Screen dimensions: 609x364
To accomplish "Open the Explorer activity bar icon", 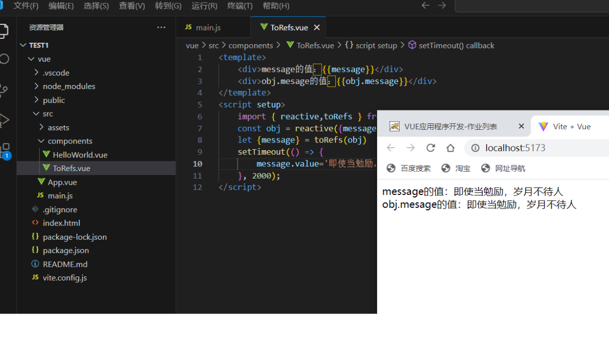I will 3,31.
